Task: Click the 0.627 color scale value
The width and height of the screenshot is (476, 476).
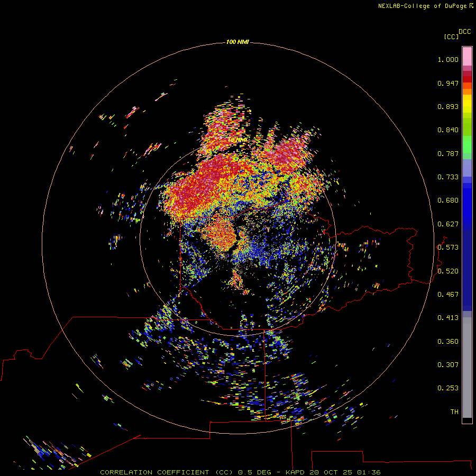Action: (x=448, y=224)
